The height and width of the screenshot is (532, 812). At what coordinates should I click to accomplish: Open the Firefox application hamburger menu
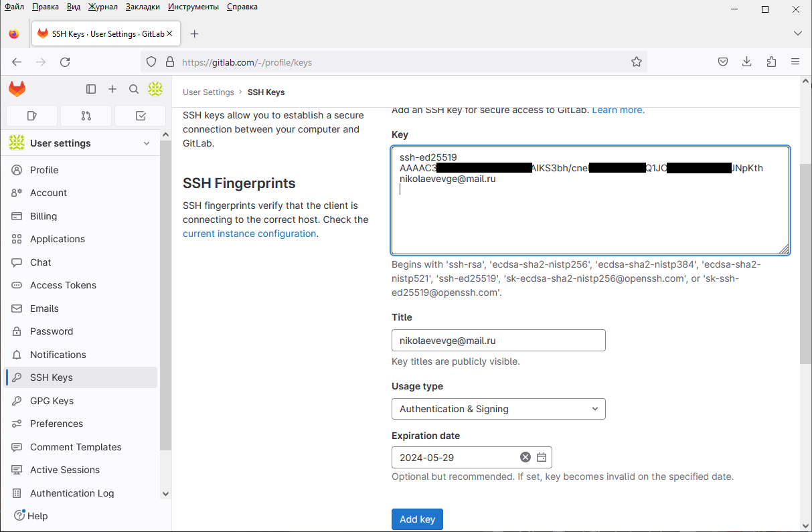pyautogui.click(x=795, y=62)
